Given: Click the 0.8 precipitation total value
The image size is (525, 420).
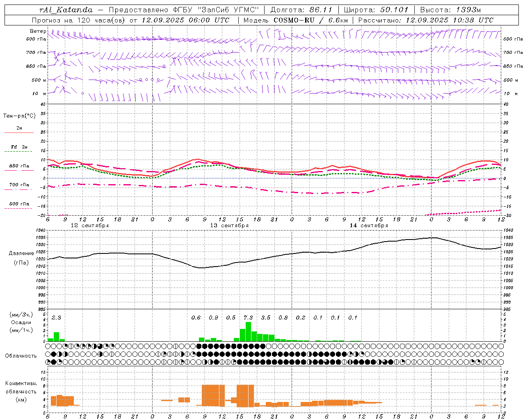Looking at the screenshot, I should click(x=283, y=317).
